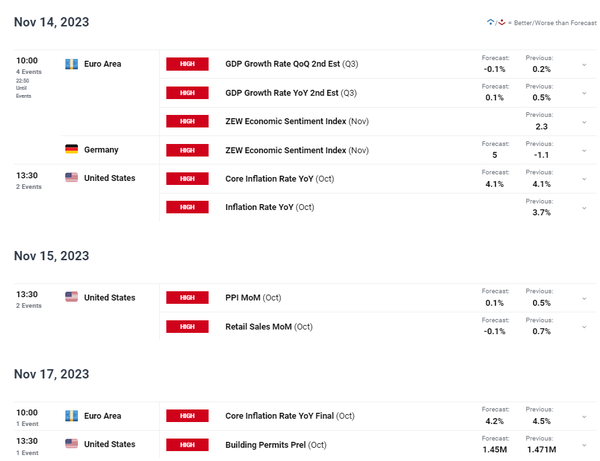The width and height of the screenshot is (600, 461).
Task: Click the US flag on Nov 15
Action: coord(71,297)
